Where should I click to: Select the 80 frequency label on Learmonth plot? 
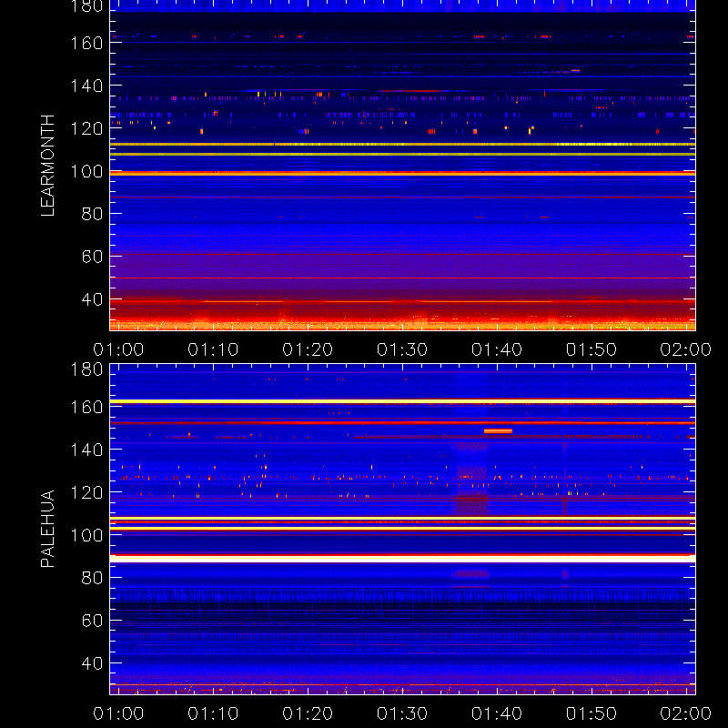click(x=92, y=214)
